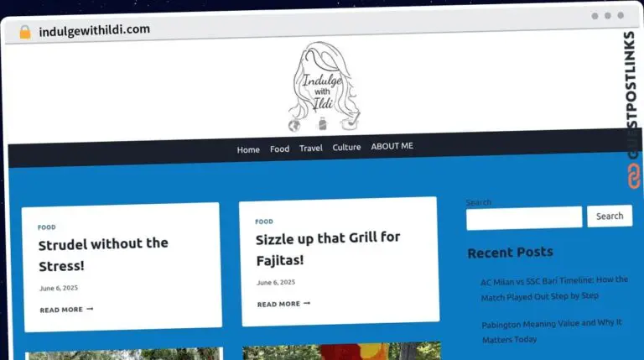Open the thumbnail image below the Strudel card

(x=124, y=353)
